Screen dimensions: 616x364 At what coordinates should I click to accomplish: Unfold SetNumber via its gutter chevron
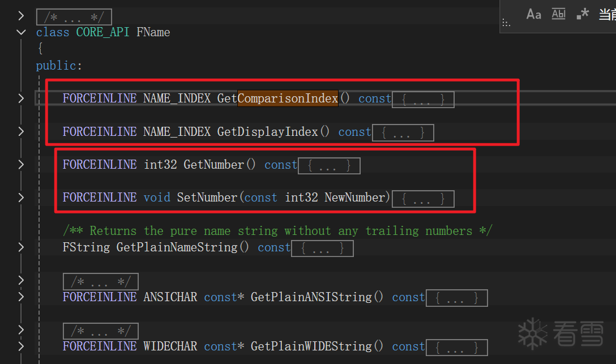point(21,198)
